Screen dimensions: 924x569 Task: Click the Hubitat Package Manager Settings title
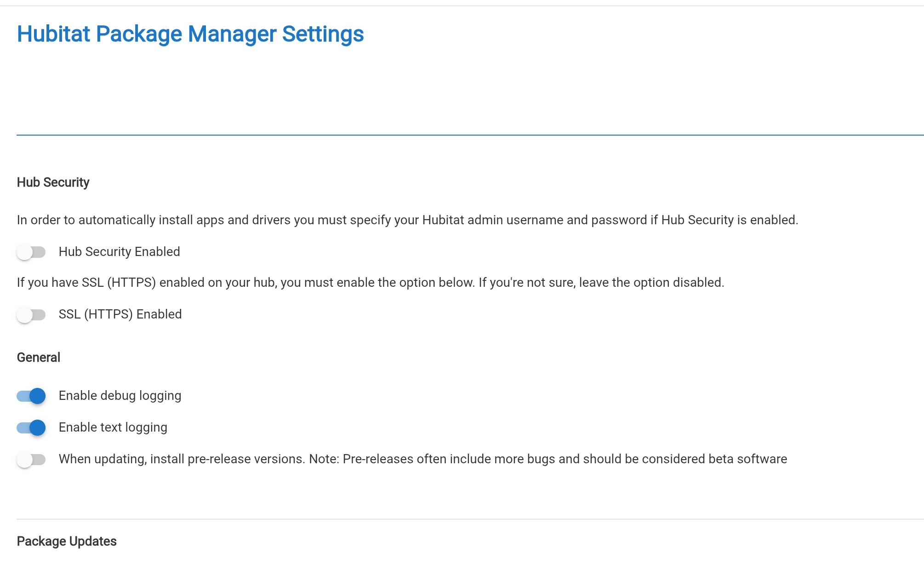pyautogui.click(x=190, y=34)
